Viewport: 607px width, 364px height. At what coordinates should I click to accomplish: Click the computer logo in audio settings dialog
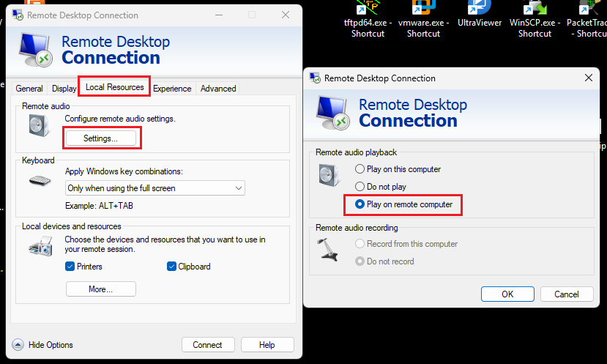(333, 113)
